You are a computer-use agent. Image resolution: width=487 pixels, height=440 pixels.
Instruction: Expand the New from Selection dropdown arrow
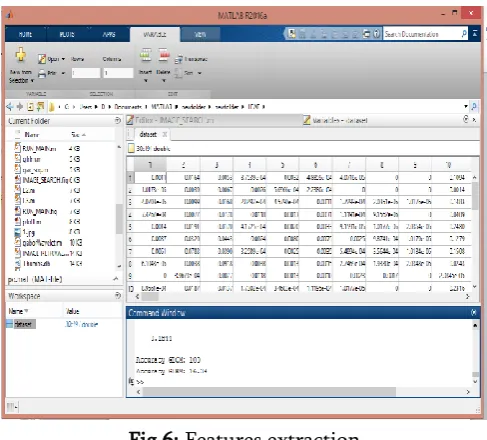[x=32, y=81]
